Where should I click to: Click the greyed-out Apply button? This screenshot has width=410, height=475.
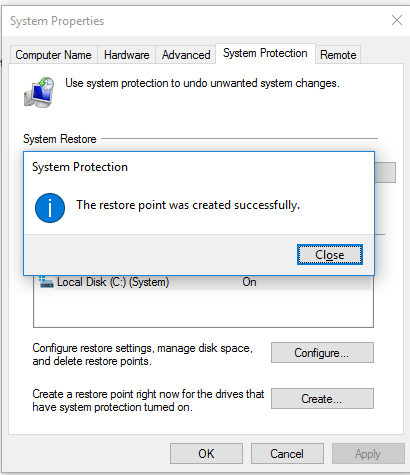pyautogui.click(x=368, y=453)
